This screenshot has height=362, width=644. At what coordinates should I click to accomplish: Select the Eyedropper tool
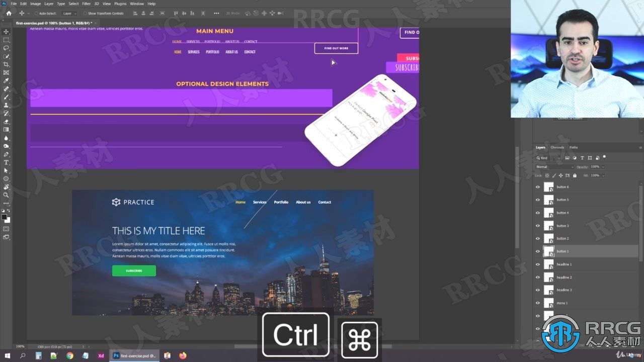[x=7, y=80]
